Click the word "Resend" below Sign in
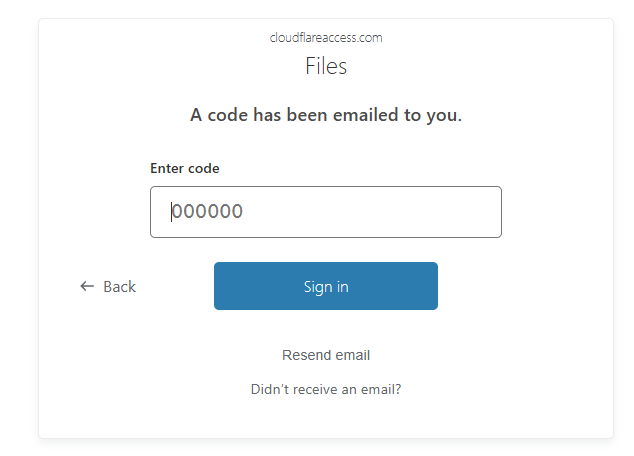 pos(305,355)
